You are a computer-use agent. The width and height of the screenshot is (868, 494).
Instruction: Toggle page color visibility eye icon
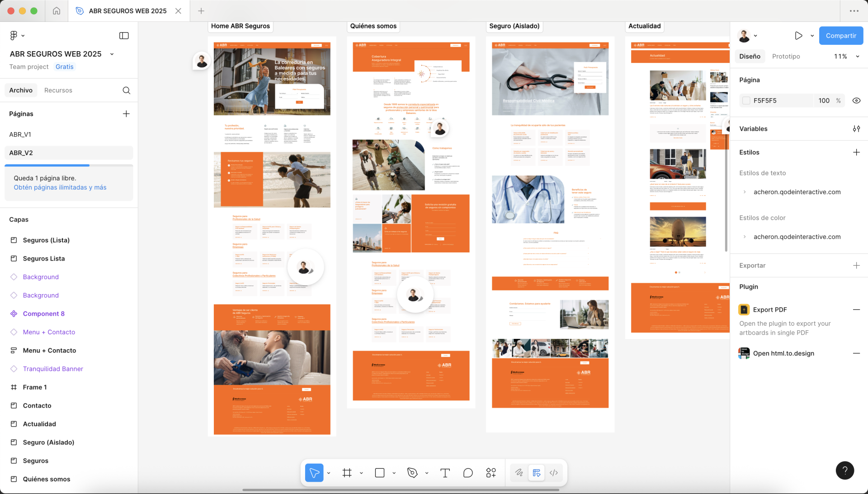pos(856,101)
